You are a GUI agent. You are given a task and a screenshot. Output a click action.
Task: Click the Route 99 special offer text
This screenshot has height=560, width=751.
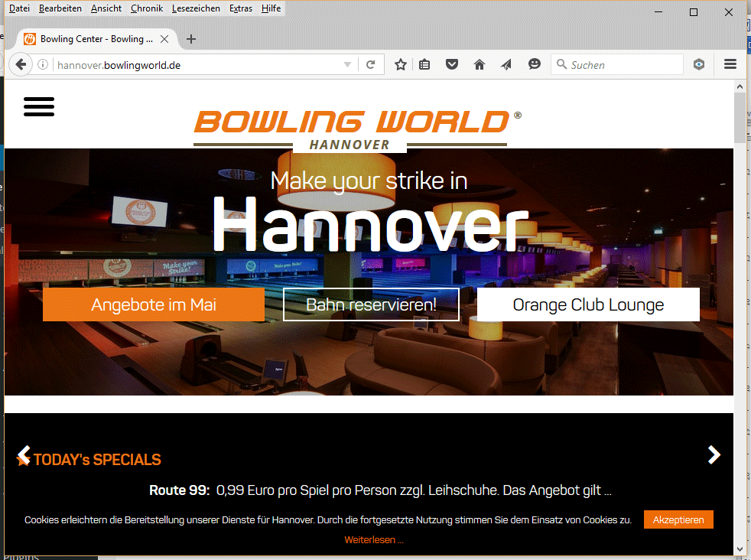pos(380,490)
